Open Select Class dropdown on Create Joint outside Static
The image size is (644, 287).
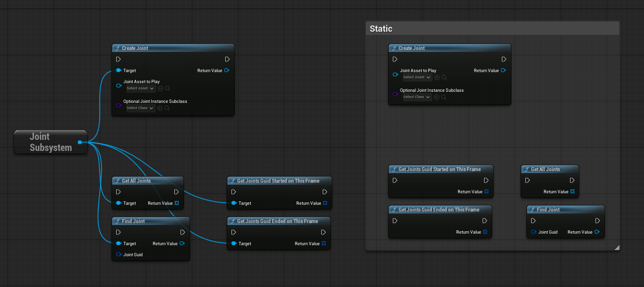point(140,108)
